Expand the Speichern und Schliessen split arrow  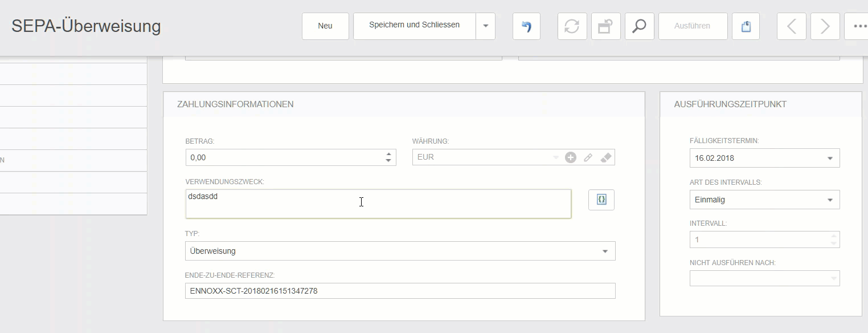point(486,26)
